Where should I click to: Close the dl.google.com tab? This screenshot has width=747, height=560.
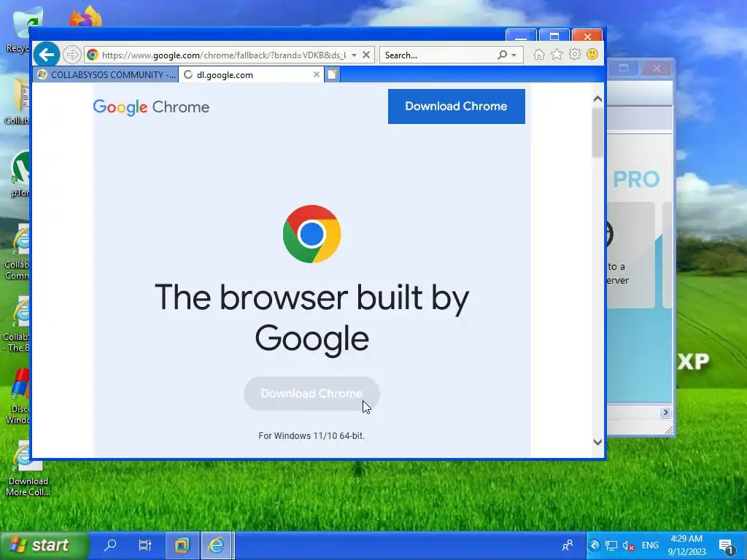point(316,74)
